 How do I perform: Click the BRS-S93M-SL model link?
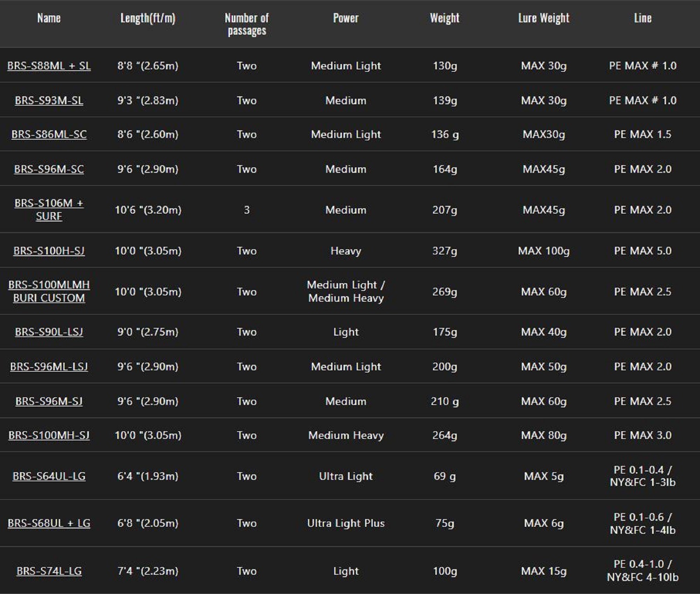(49, 100)
